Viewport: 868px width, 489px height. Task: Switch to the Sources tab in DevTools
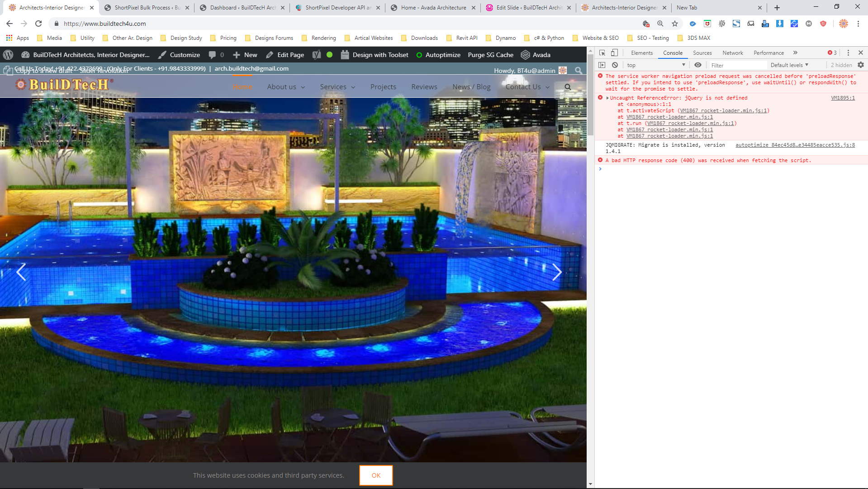click(702, 53)
